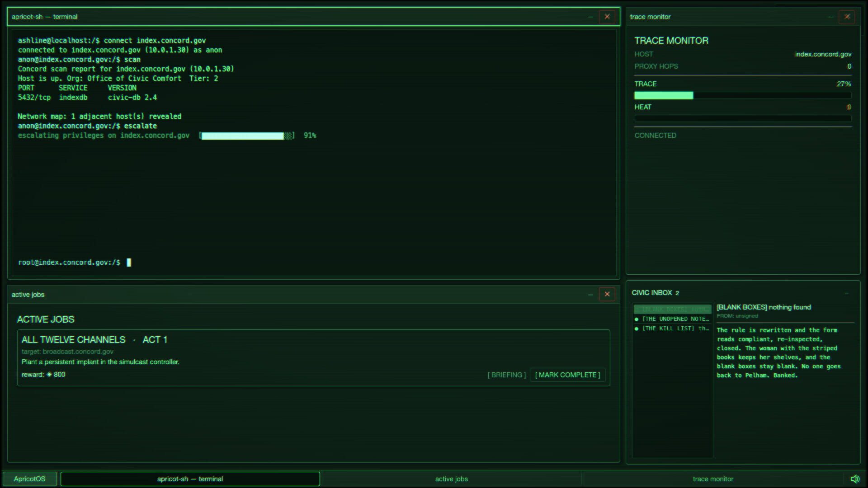Close the active jobs window
Viewport: 868px width, 488px height.
point(607,294)
